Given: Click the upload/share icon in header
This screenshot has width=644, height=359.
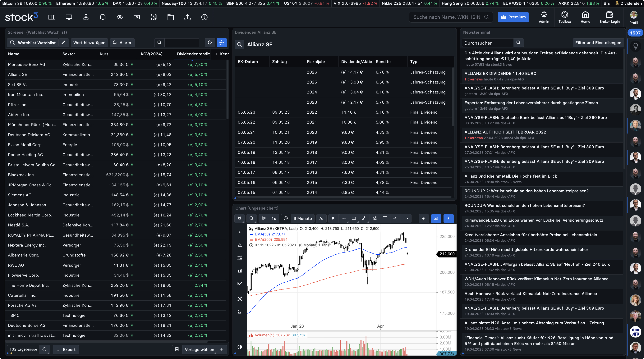Looking at the screenshot, I should [187, 17].
